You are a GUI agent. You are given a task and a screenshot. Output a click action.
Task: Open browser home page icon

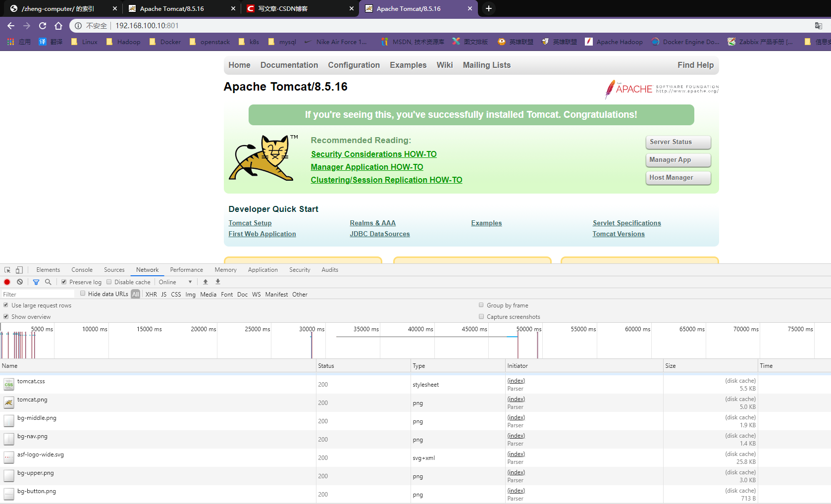(x=58, y=26)
